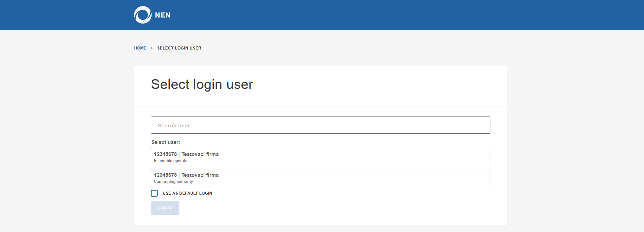Click the SELECT LOGIN USER breadcrumb
This screenshot has height=232, width=644.
(179, 48)
